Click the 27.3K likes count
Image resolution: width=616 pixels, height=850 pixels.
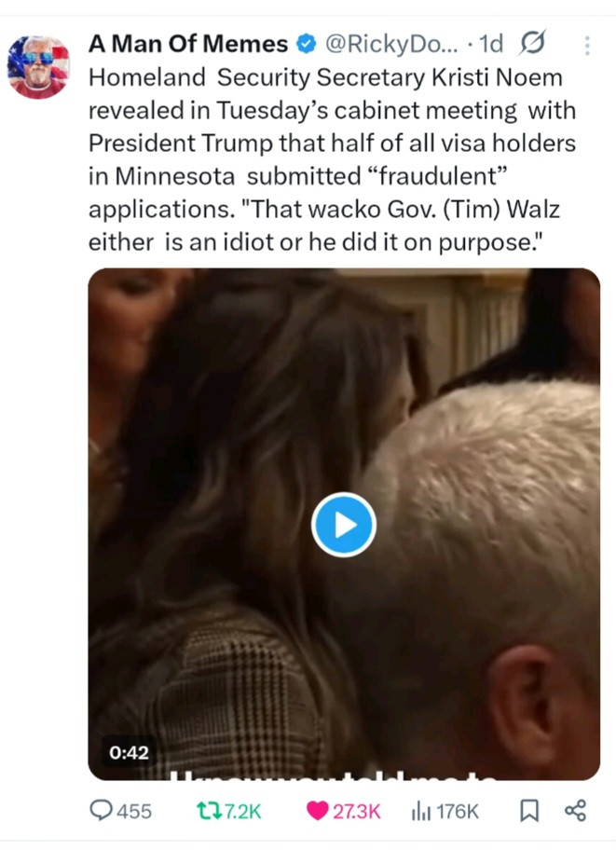[x=356, y=812]
